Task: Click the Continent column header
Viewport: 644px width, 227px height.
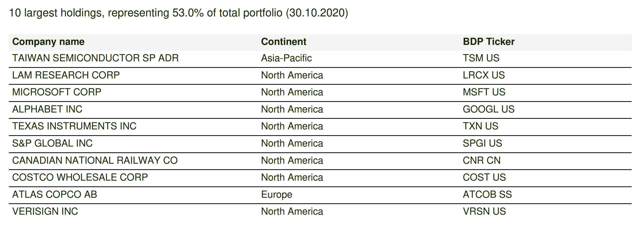Action: click(283, 42)
